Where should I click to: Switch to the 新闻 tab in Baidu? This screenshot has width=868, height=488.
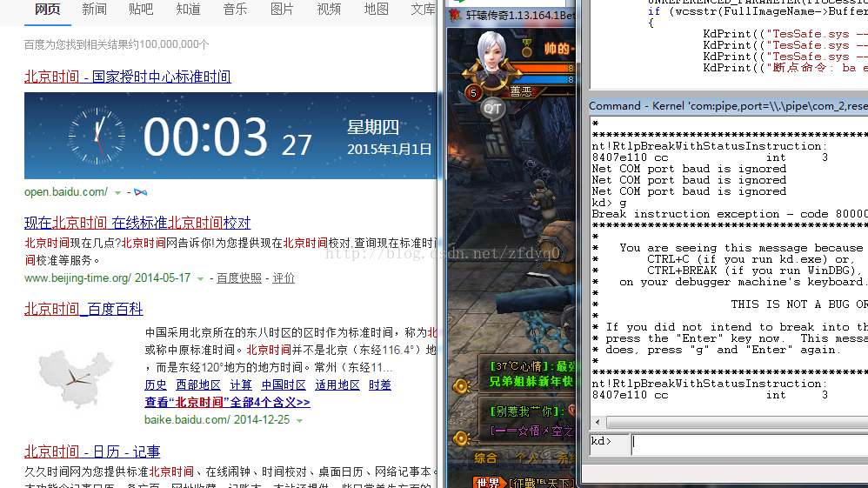coord(94,10)
